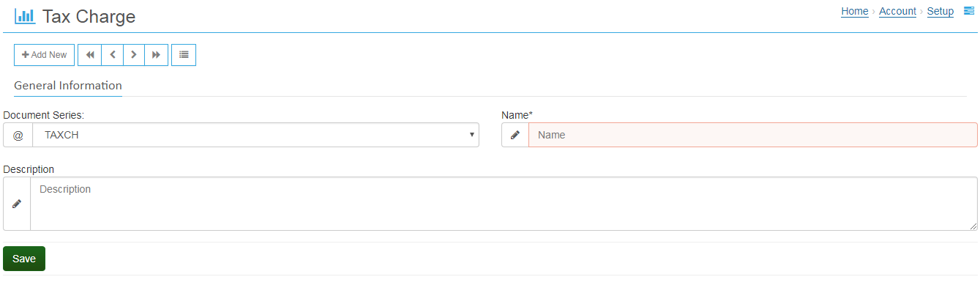The image size is (980, 296).
Task: Focus the Name input field
Action: (753, 135)
